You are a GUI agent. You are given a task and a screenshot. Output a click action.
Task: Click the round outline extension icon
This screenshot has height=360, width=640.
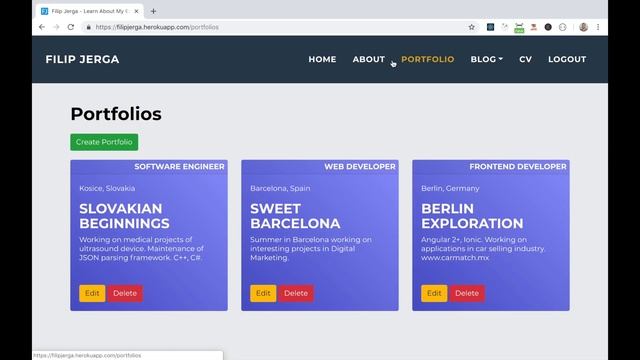(562, 27)
